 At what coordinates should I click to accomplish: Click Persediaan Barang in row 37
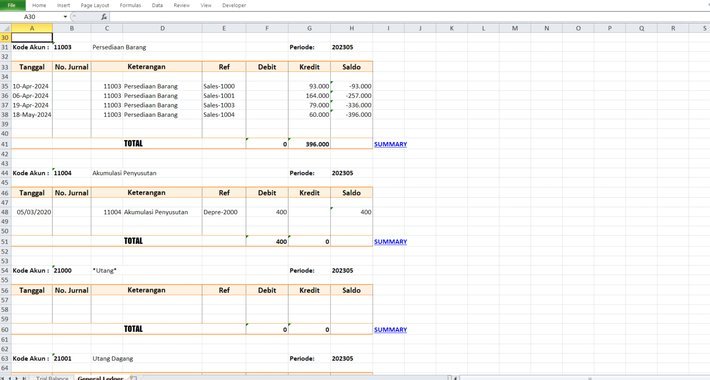pos(151,105)
